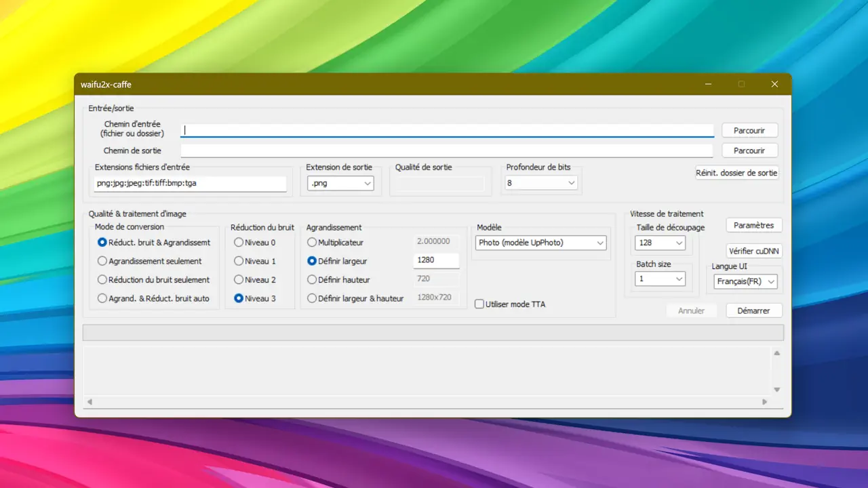This screenshot has height=488, width=868.
Task: Open the Extension de sortie dropdown
Action: point(340,183)
